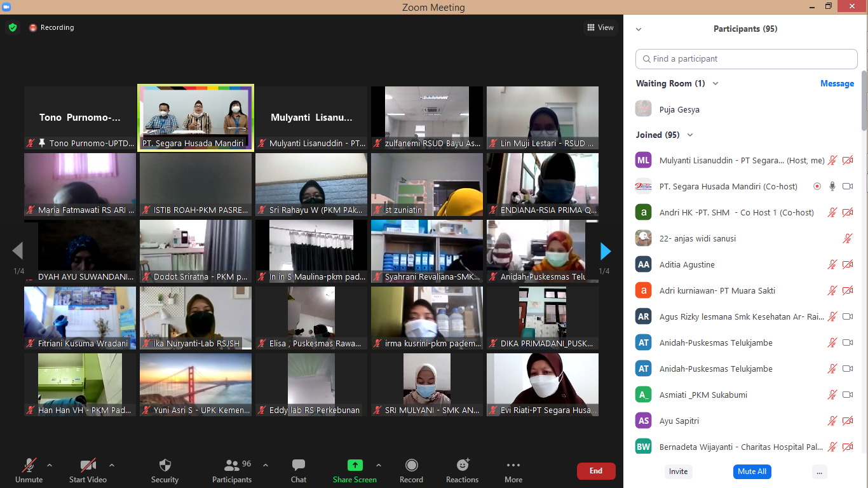Select the AS avatar of Ayu Sapitri
This screenshot has height=488, width=868.
point(644,421)
